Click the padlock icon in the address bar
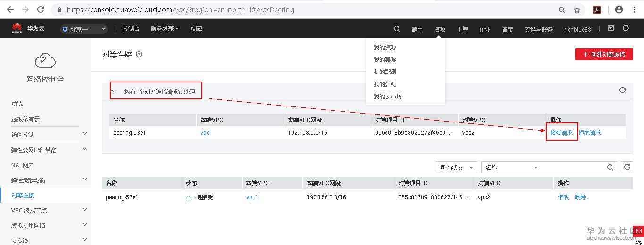Image resolution: width=644 pixels, height=245 pixels. click(x=59, y=9)
